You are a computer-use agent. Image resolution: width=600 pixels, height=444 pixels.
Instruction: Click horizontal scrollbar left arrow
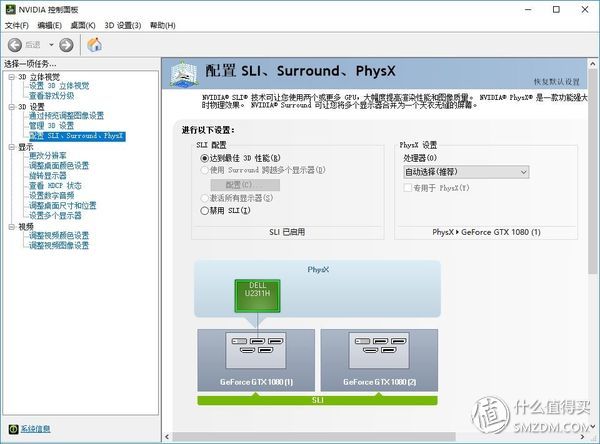[167, 437]
